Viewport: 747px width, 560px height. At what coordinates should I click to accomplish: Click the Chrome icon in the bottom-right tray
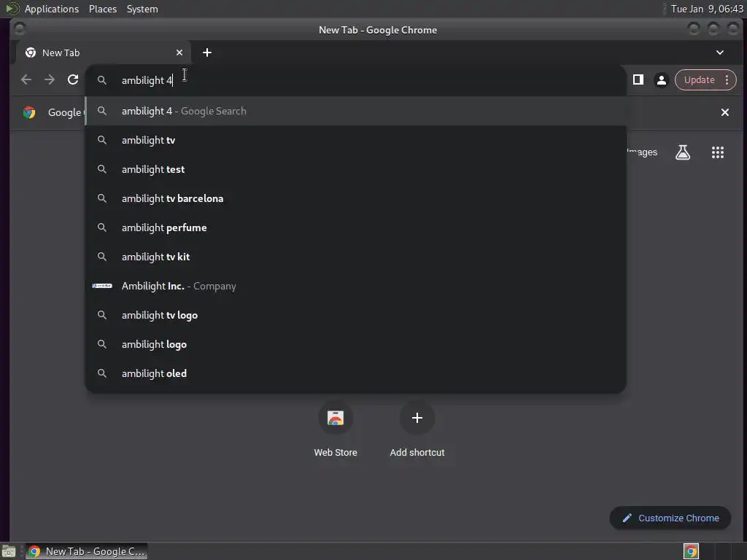[691, 551]
